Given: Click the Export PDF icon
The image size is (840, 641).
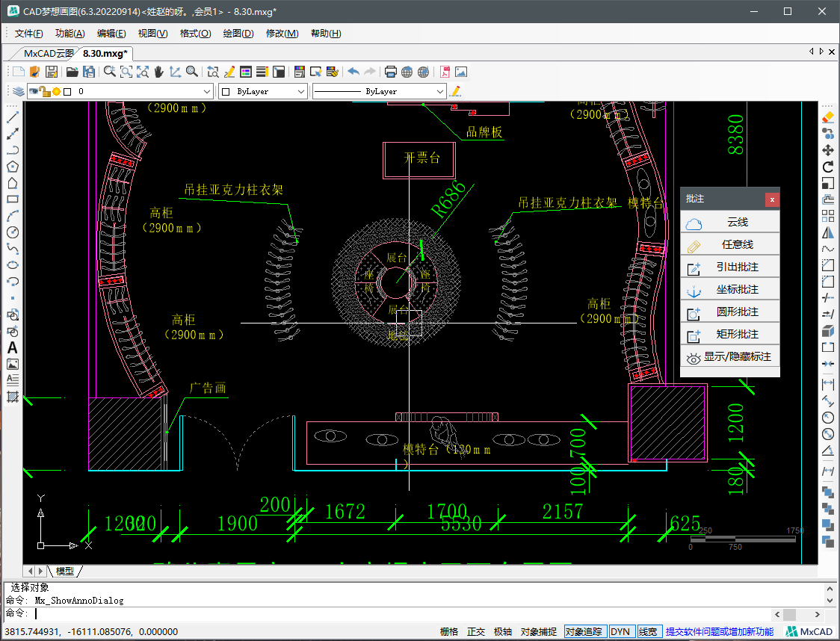Looking at the screenshot, I should point(445,72).
